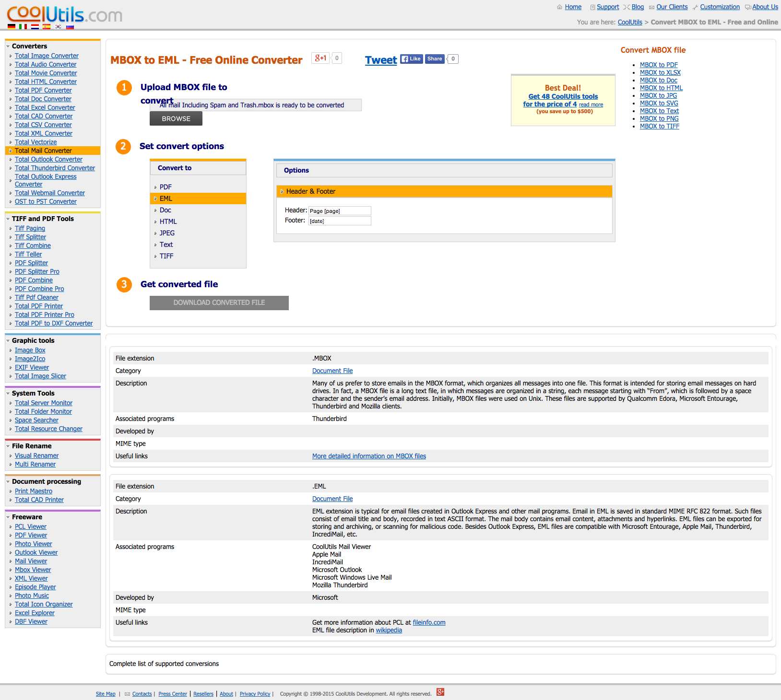
Task: Select HTML as the convert-to format
Action: click(198, 222)
